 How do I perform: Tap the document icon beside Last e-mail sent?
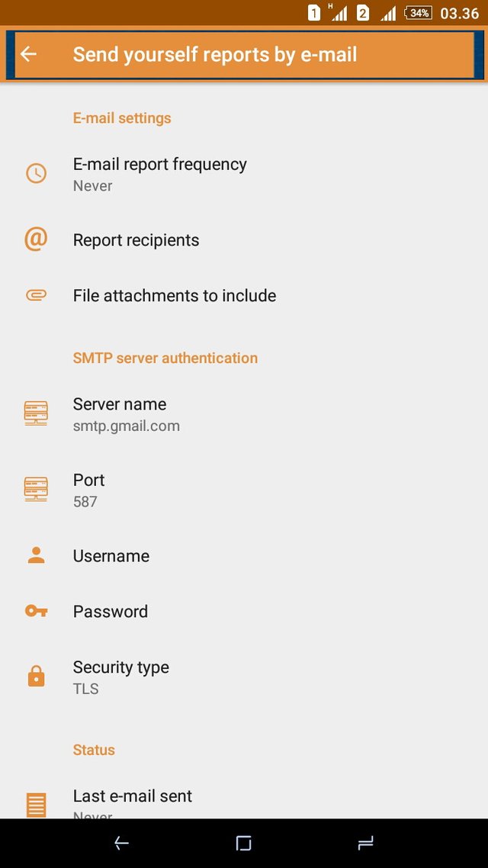pos(36,804)
